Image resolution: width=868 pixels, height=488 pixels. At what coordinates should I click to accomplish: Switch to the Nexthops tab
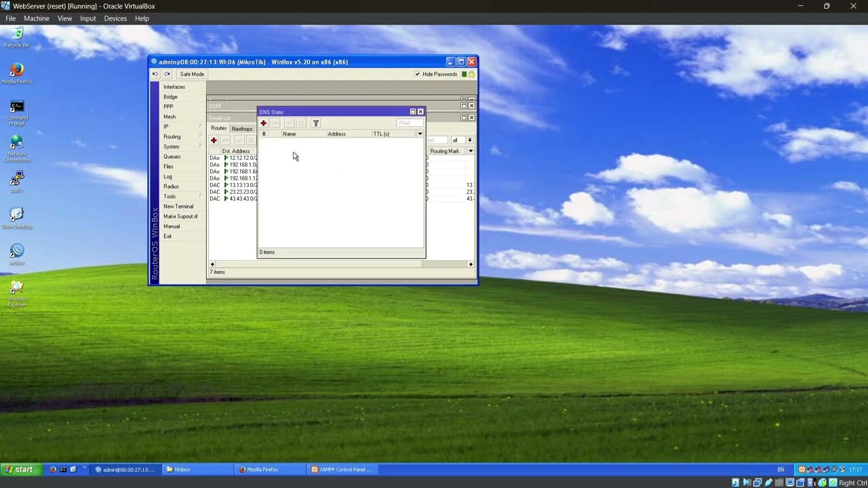coord(242,129)
